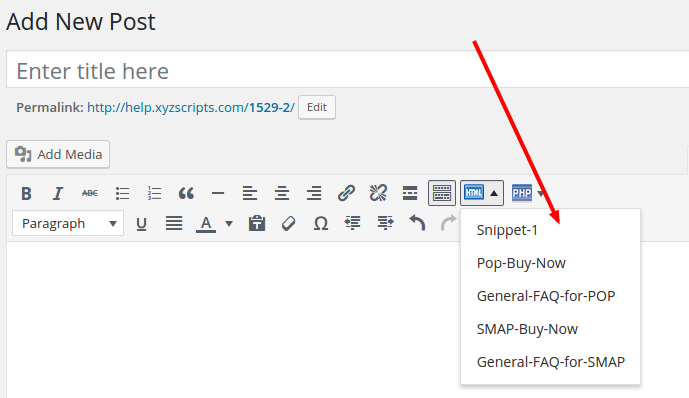The height and width of the screenshot is (398, 689).
Task: Choose the Pop-Buy-Now snippet
Action: pos(551,263)
